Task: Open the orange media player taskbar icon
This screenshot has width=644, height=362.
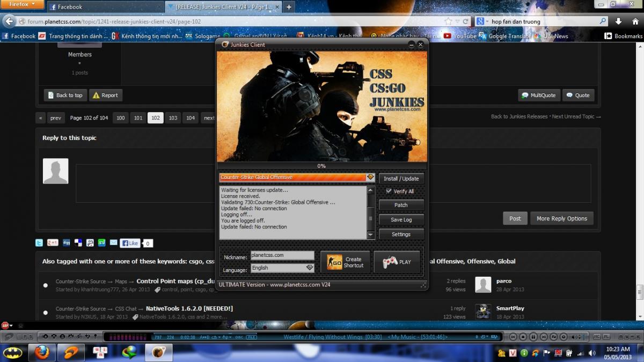Action: click(71, 352)
